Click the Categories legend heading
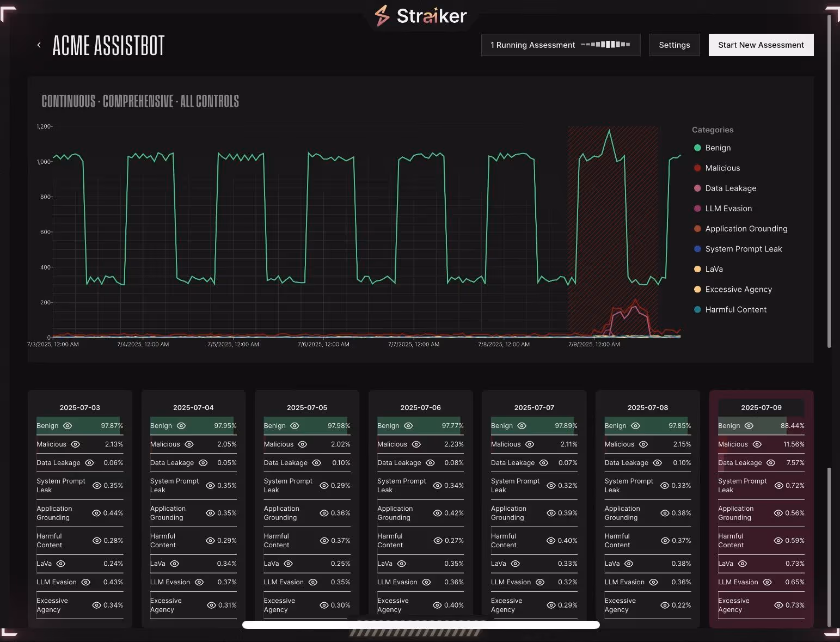Image resolution: width=840 pixels, height=642 pixels. (713, 130)
